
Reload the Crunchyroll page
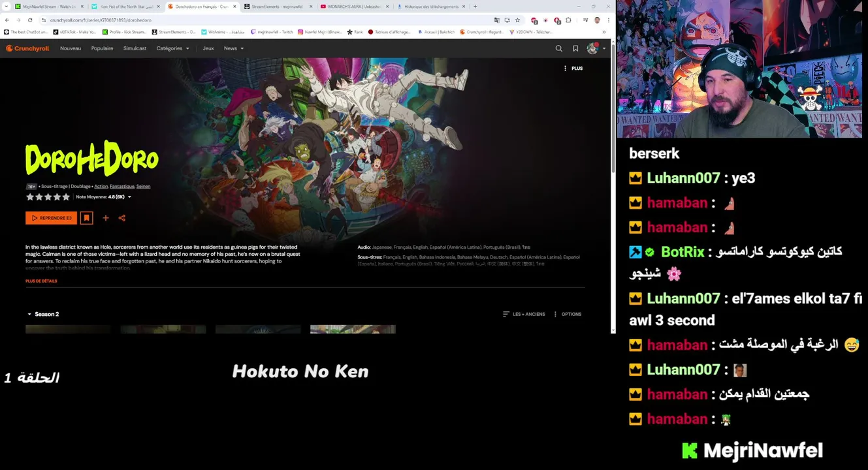[x=30, y=20]
